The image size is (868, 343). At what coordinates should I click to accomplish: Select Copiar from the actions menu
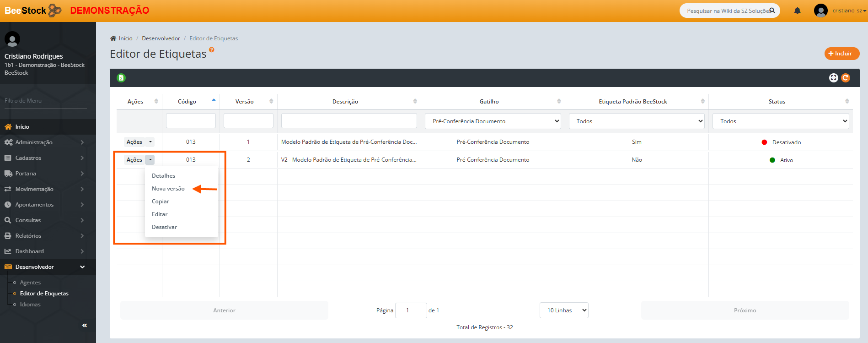(x=161, y=201)
